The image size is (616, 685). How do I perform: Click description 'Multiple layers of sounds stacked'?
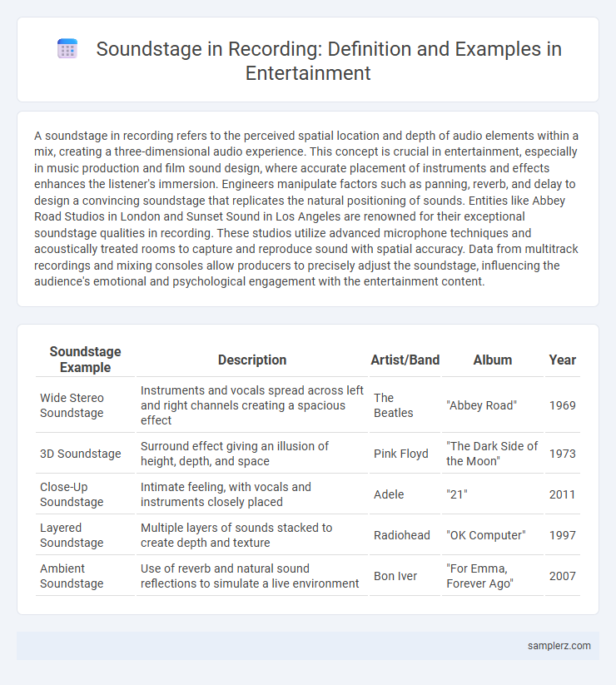252,535
